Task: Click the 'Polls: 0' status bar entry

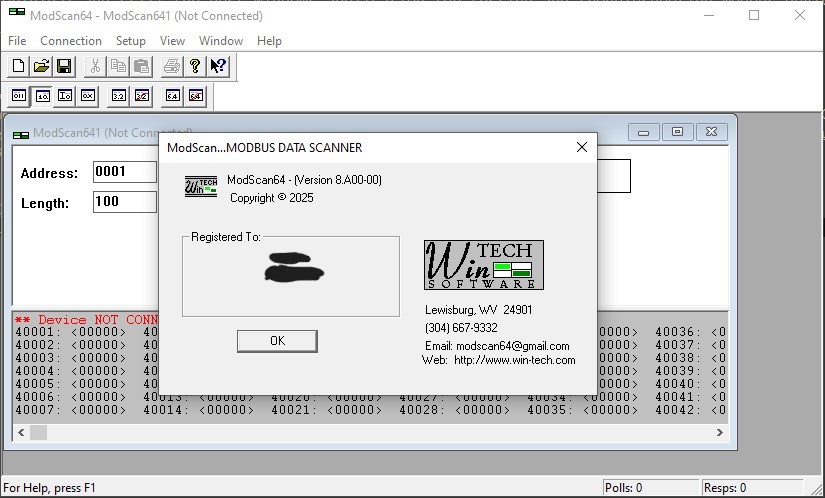Action: (x=623, y=487)
